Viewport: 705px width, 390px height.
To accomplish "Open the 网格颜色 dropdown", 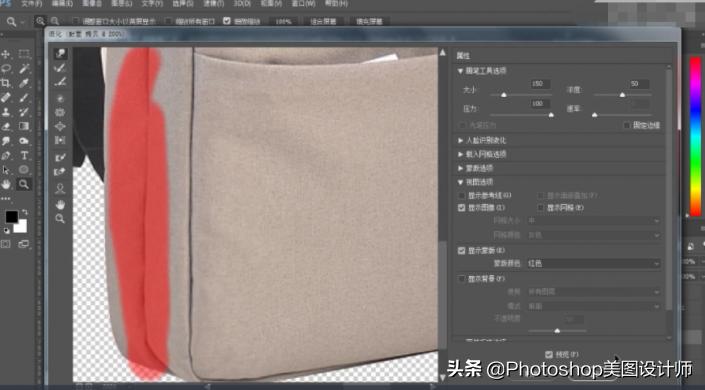I will click(593, 235).
